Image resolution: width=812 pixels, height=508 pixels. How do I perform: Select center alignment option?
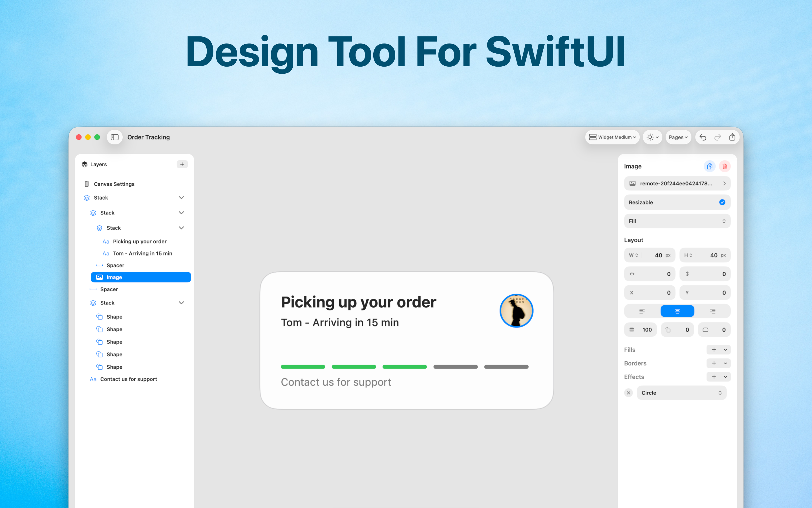coord(678,311)
